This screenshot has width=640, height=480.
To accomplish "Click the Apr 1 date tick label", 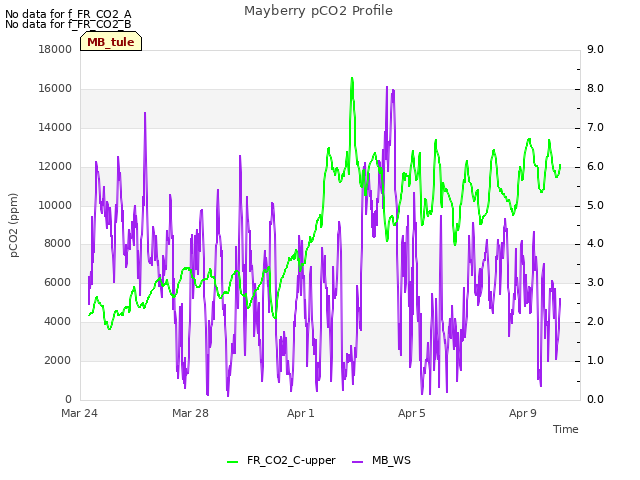I will point(301,413).
